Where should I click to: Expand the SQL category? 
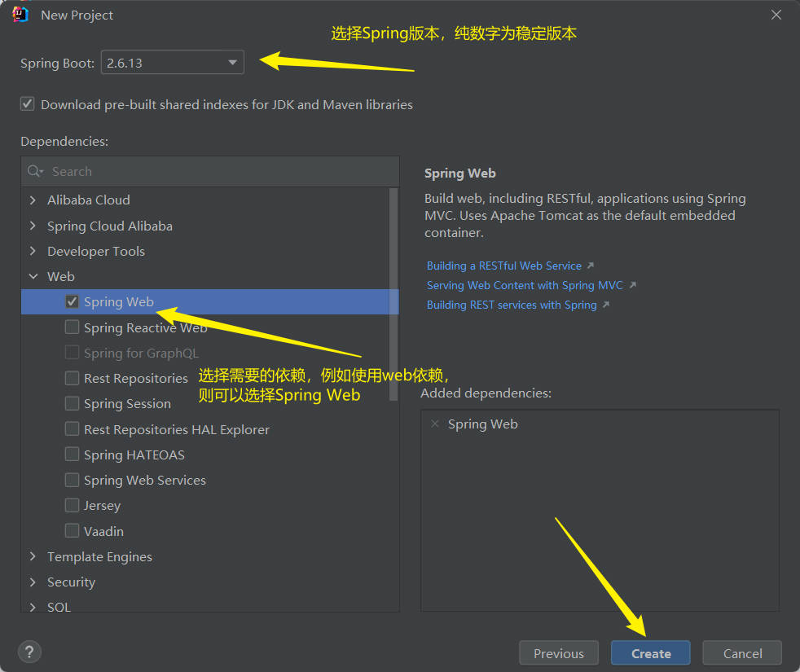[x=33, y=607]
